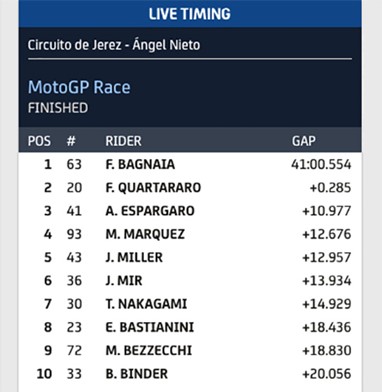
Task: Select rider F. QUARTARARO row
Action: point(190,187)
